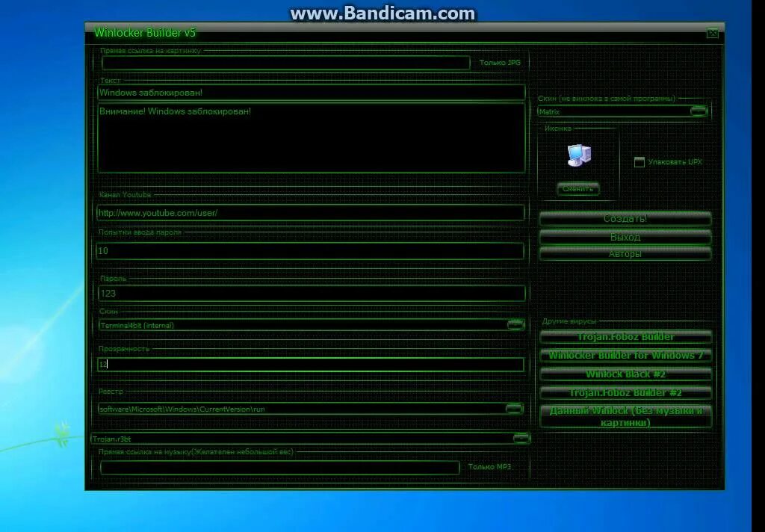Open the Авторы button
Screen dimensions: 765x532
tap(625, 254)
